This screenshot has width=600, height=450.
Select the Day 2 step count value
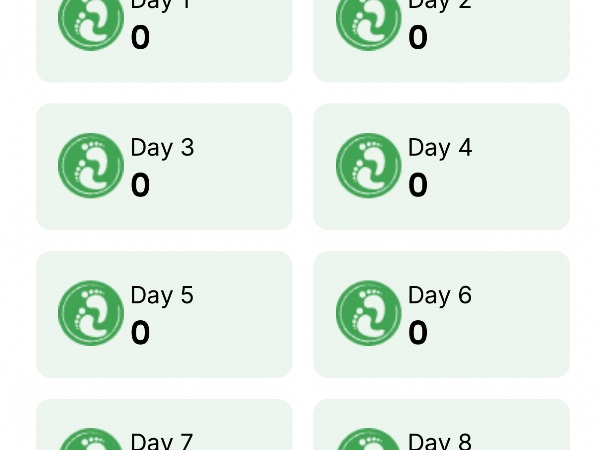coord(418,38)
